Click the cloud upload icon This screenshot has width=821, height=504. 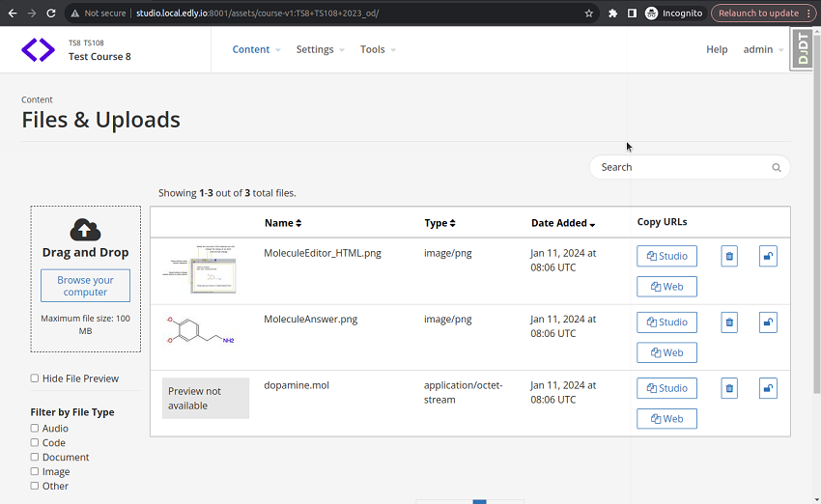[85, 230]
